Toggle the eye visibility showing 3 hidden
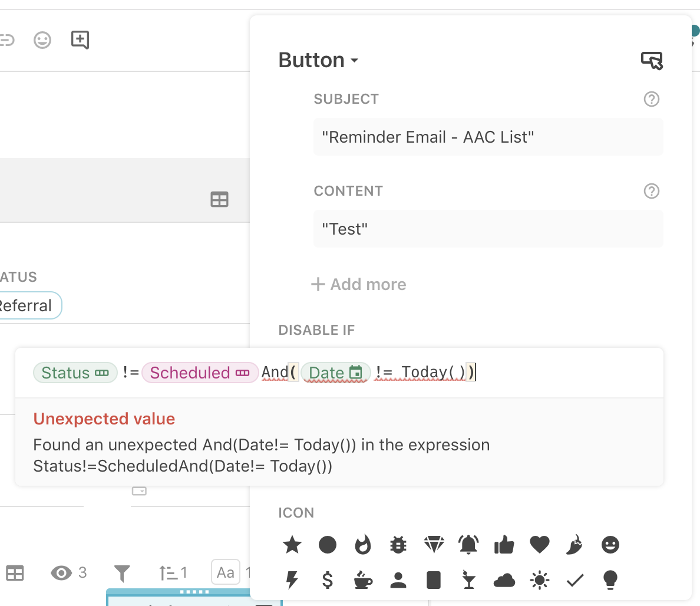Viewport: 700px width, 606px height. 68,572
